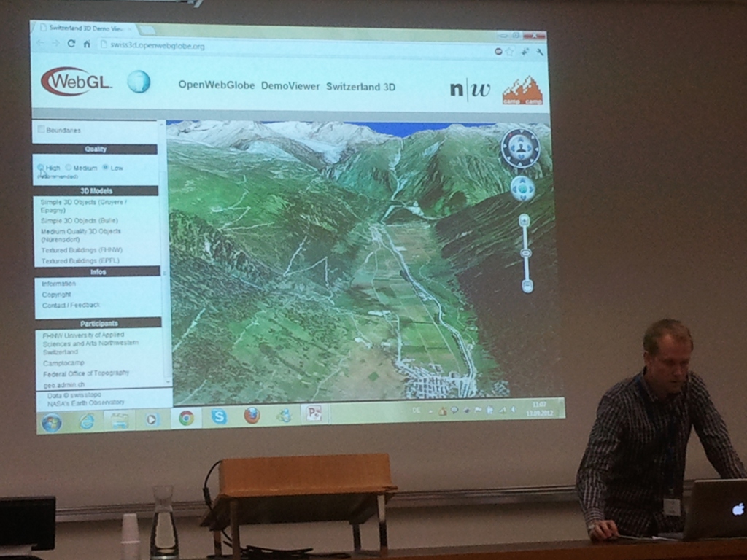Click the pan-up arrow on the move control

[522, 180]
